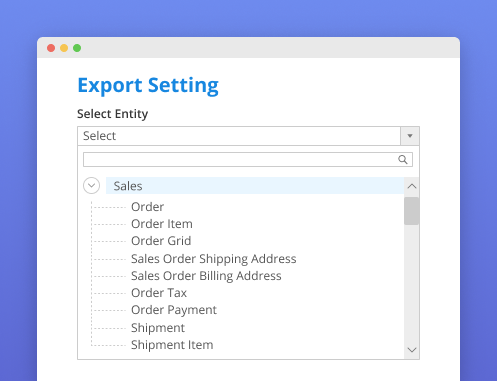Select the Sales category row
This screenshot has width=497, height=381.
pyautogui.click(x=255, y=186)
